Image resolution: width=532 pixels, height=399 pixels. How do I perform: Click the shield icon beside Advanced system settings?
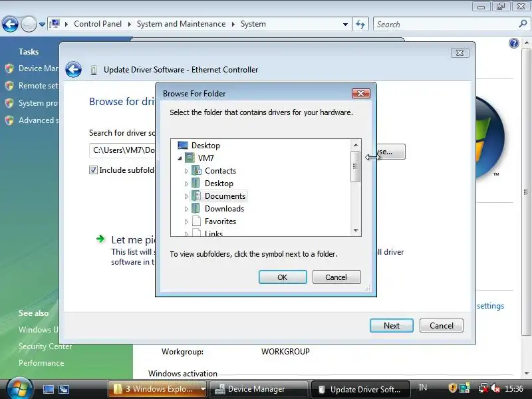pos(9,120)
